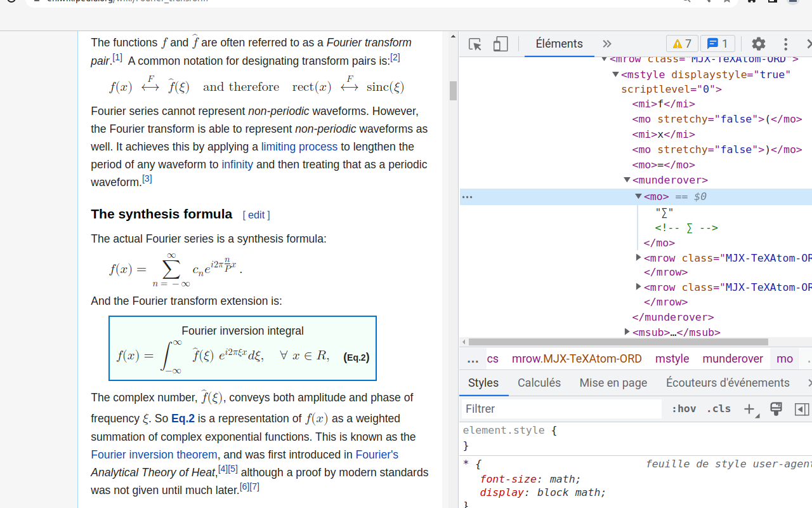
Task: Toggle the .cls class editor button
Action: point(719,409)
